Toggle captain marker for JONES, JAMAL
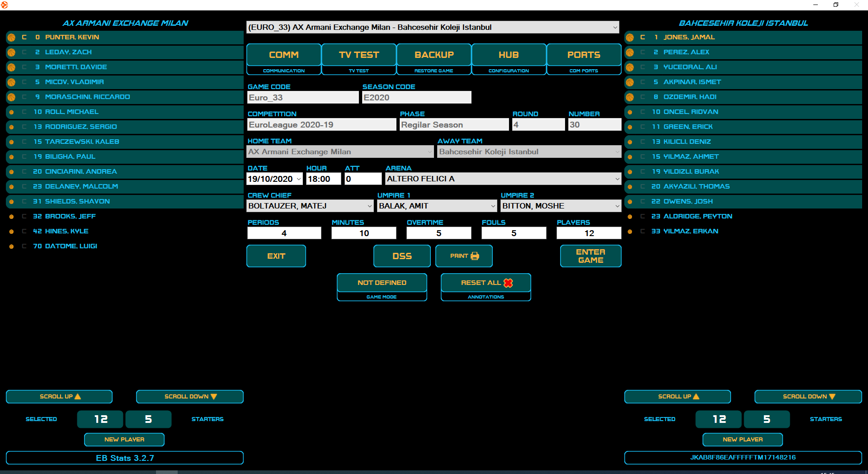 click(x=643, y=37)
